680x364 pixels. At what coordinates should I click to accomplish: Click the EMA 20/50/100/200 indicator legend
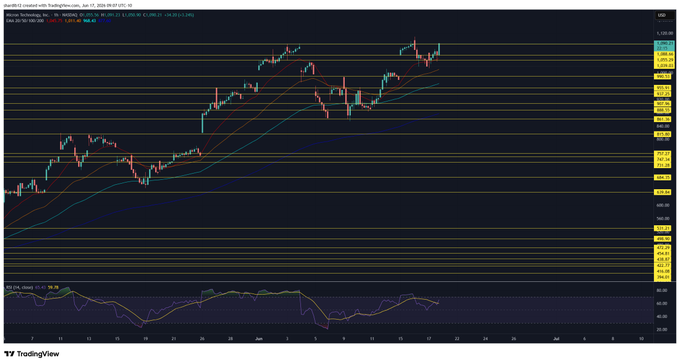[x=25, y=21]
